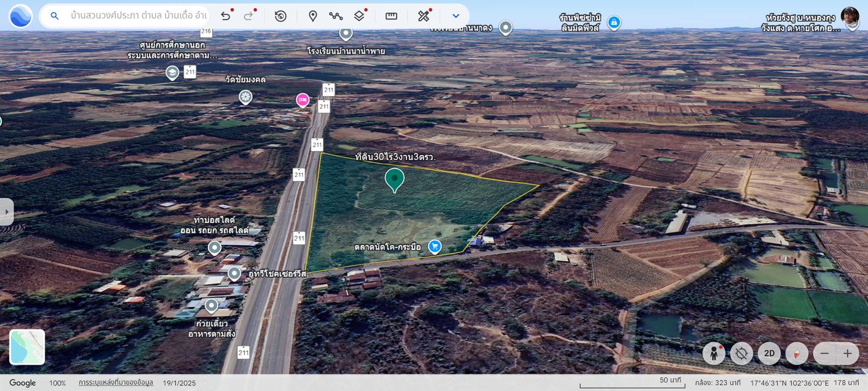This screenshot has width=868, height=391.
Task: Zoom in with the plus button
Action: pyautogui.click(x=847, y=353)
